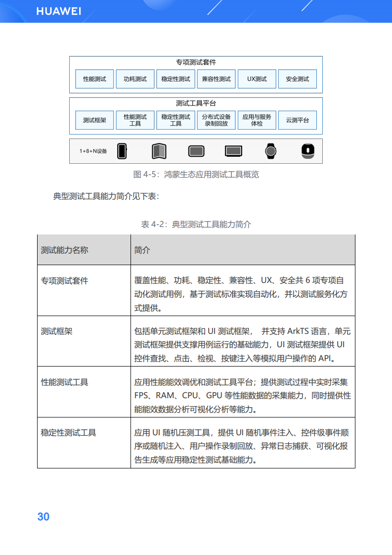
Task: Click description starting 应用 UI 随机压测工具
Action: click(241, 446)
